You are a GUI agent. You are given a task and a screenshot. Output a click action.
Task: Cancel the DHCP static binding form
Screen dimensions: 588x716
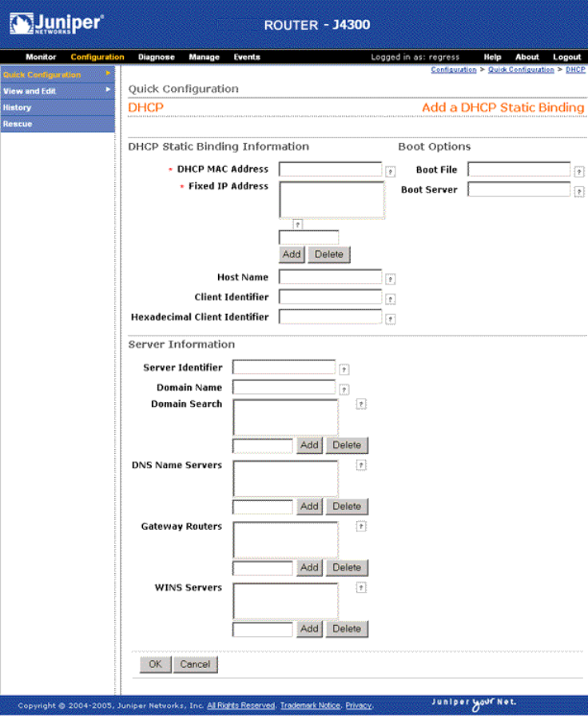tap(196, 664)
